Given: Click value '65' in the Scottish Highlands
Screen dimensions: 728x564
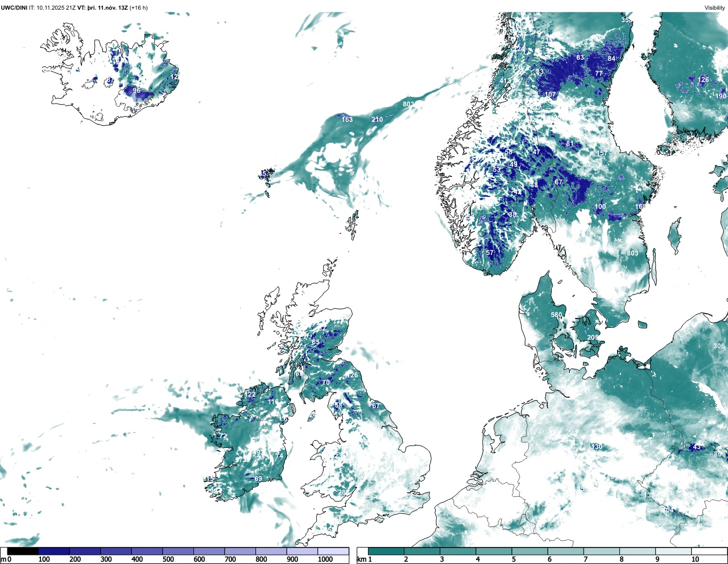Looking at the screenshot, I should [x=316, y=343].
